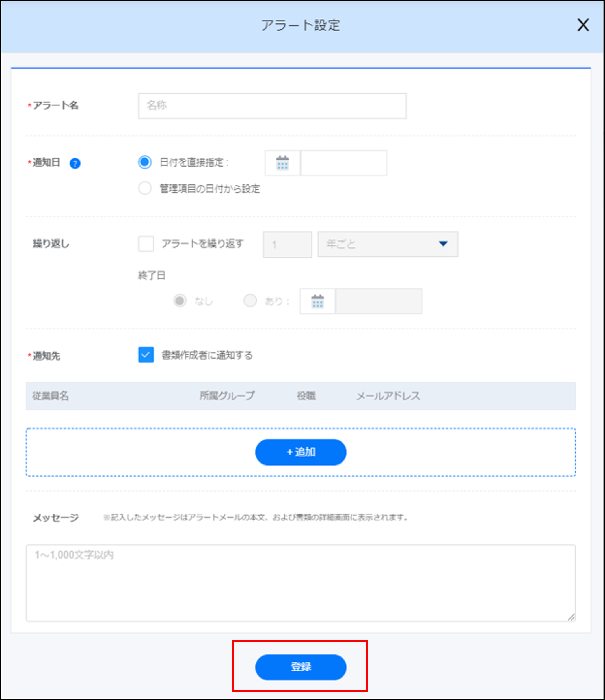This screenshot has height=700, width=605.
Task: Click the メッセージ text area
Action: tap(301, 583)
